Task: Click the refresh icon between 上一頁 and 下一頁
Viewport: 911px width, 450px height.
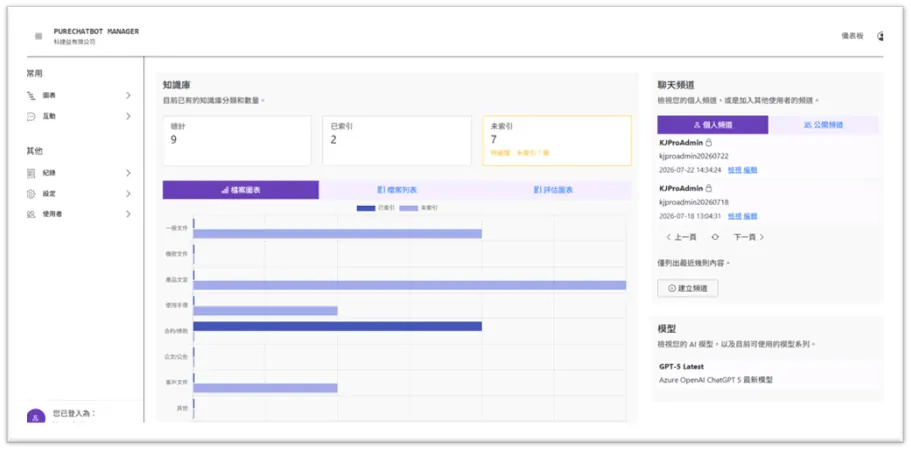Action: (x=715, y=237)
